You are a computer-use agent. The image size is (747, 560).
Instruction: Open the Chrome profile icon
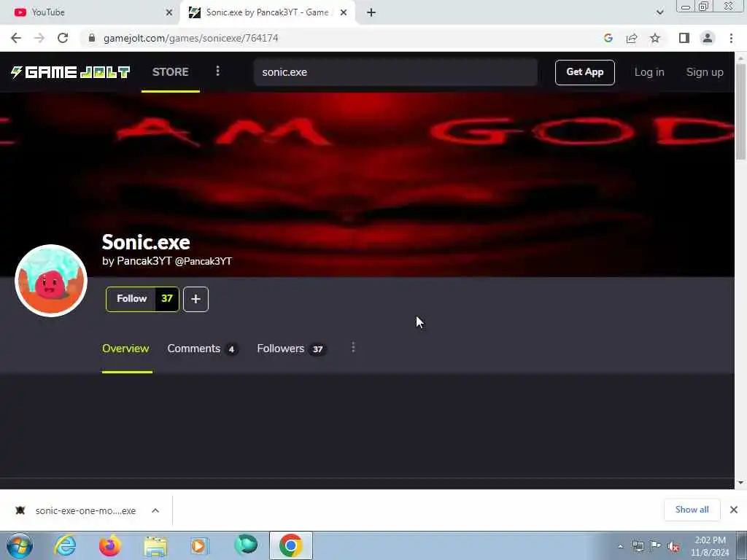tap(708, 38)
